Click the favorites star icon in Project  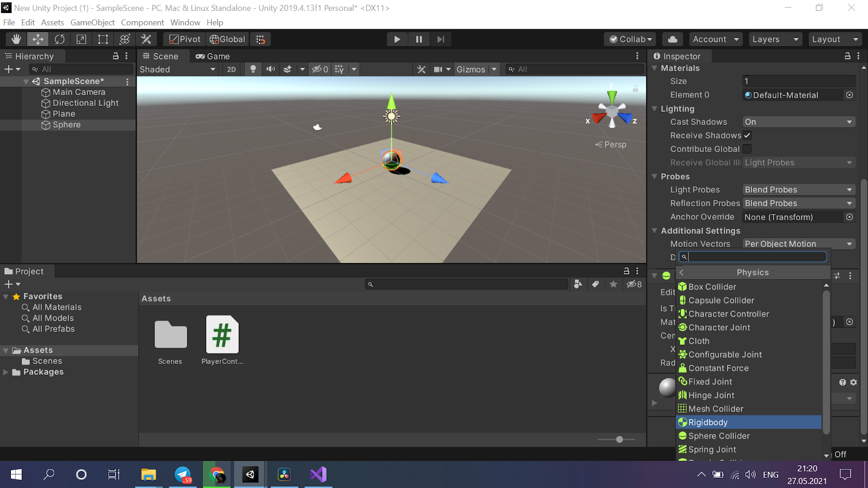click(x=614, y=284)
